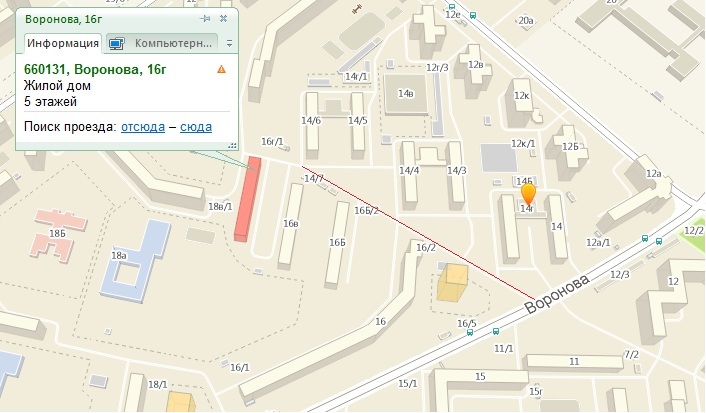Click the green 660131, Воронова, 16г heading
This screenshot has width=706, height=413.
(95, 69)
